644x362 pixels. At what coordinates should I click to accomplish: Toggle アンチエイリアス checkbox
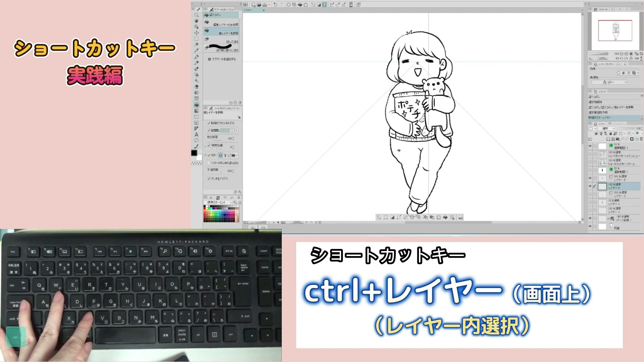pos(209,179)
